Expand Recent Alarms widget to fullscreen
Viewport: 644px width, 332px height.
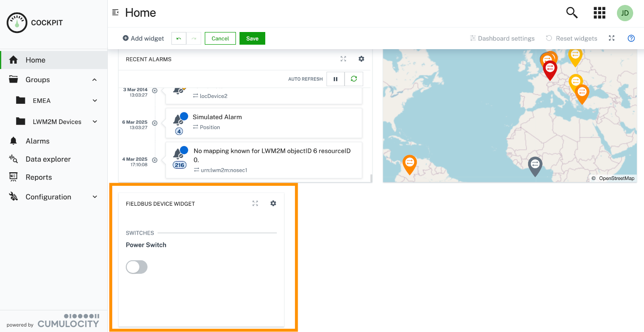343,59
